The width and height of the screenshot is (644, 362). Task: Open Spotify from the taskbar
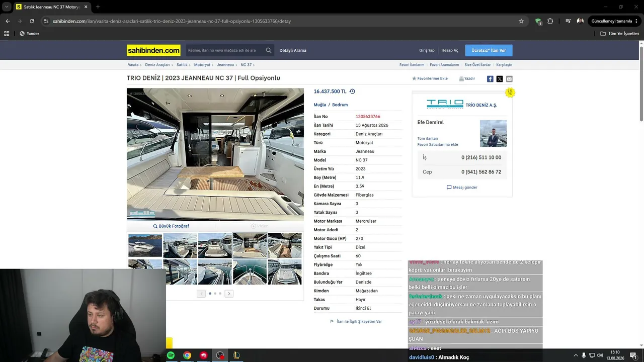pyautogui.click(x=171, y=355)
